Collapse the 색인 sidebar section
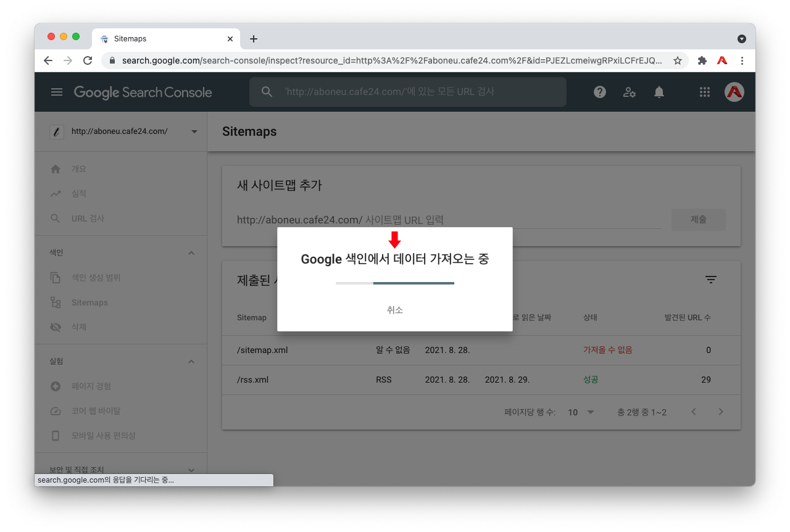This screenshot has height=532, width=790. (x=191, y=253)
